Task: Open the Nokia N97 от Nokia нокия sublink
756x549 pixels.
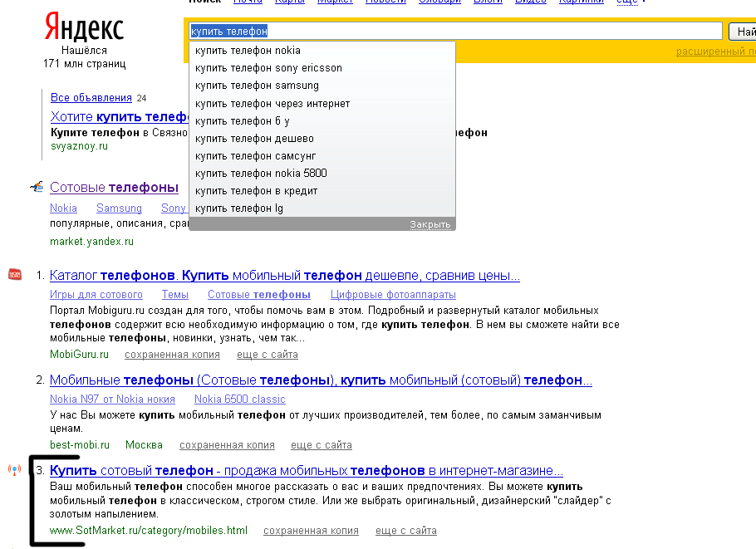Action: [x=112, y=399]
